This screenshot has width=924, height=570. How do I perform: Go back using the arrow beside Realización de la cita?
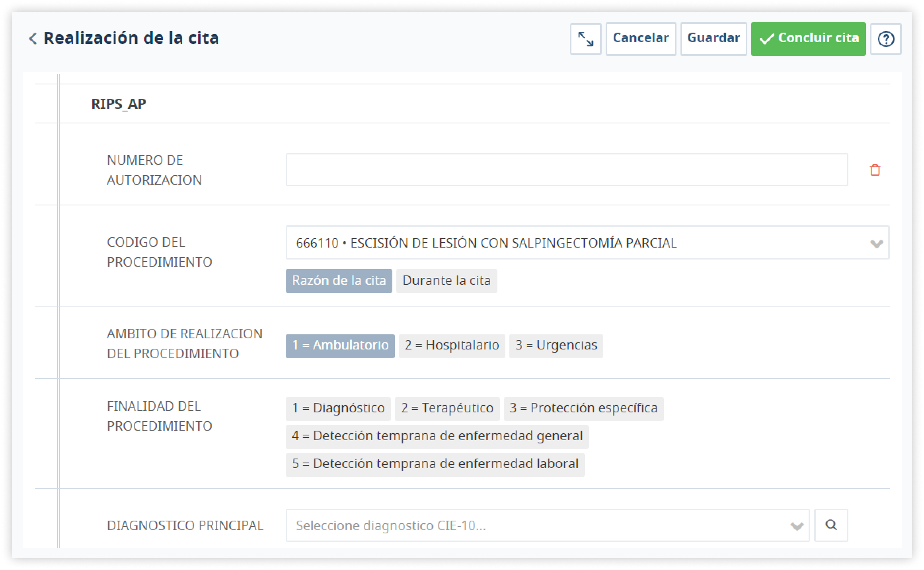(33, 39)
